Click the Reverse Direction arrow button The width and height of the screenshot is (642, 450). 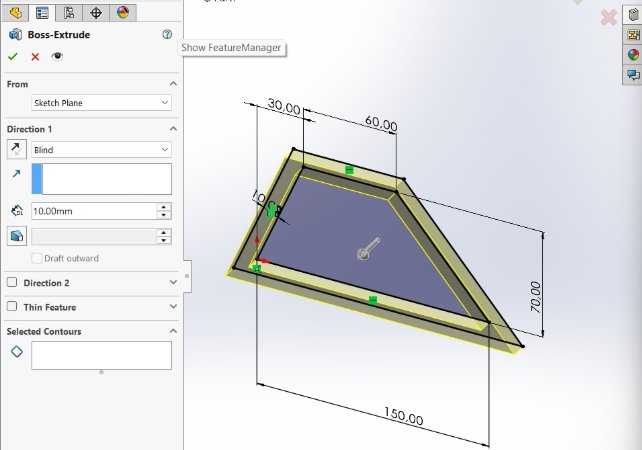[x=17, y=149]
